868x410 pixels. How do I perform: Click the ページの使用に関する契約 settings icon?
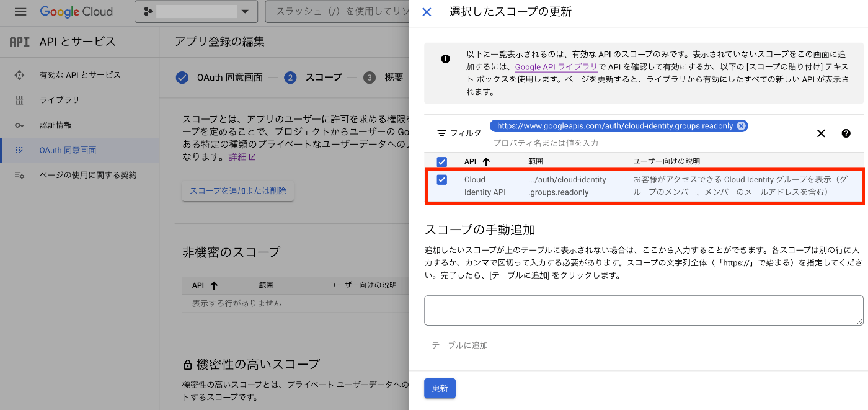pos(19,175)
